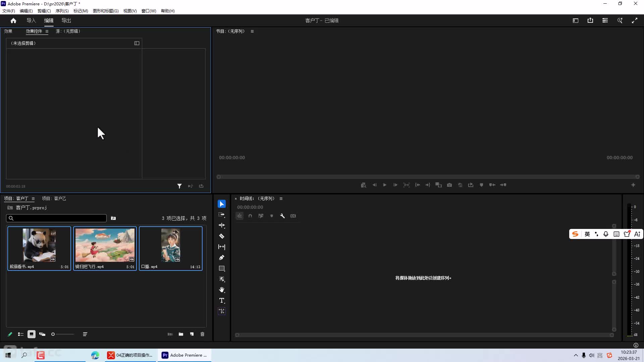Viewport: 644px width, 362px height.
Task: Switch project panel to List view
Action: 21,334
